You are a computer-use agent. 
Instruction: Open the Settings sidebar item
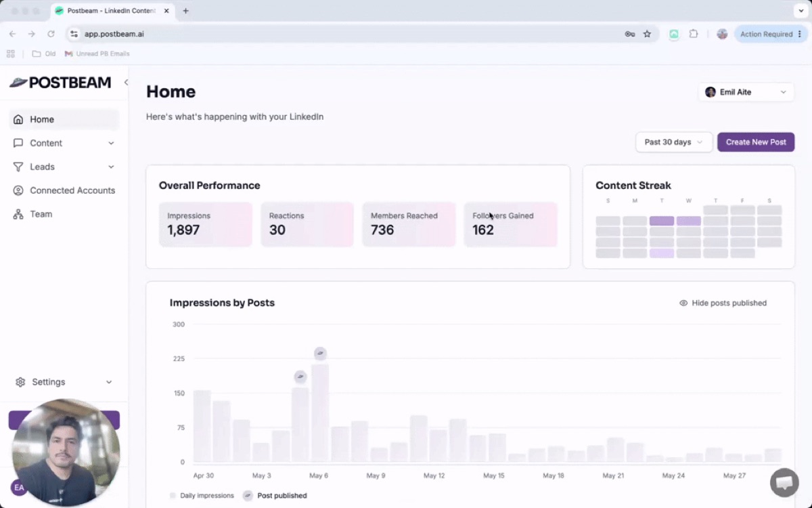coord(64,382)
